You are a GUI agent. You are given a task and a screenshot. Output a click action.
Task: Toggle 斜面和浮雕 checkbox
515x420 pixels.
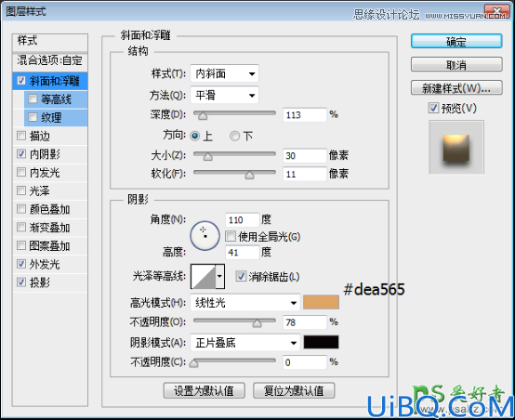coord(21,81)
